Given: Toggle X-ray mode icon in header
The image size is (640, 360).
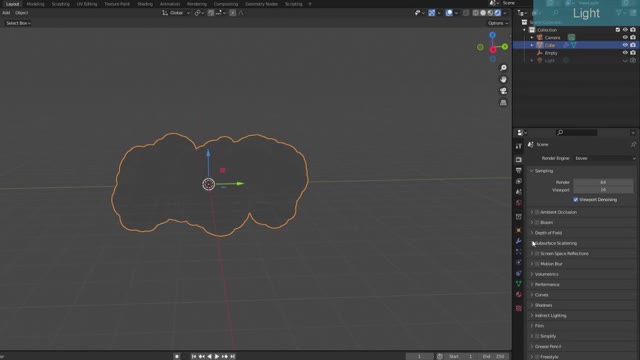Looking at the screenshot, I should 466,13.
